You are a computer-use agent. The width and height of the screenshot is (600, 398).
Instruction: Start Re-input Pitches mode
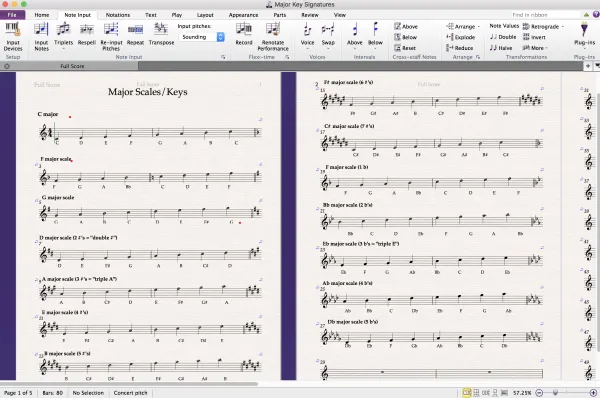pos(111,37)
